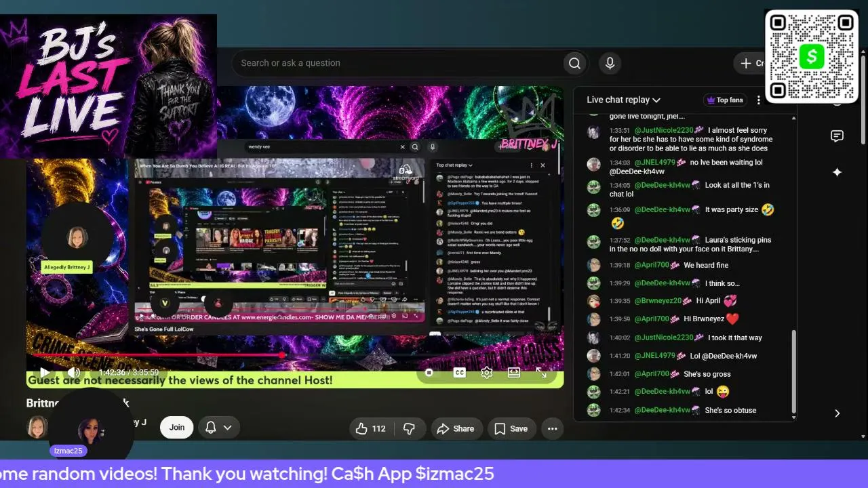This screenshot has height=488, width=868.
Task: Open the comments panel icon in the right sidebar
Action: [x=837, y=136]
